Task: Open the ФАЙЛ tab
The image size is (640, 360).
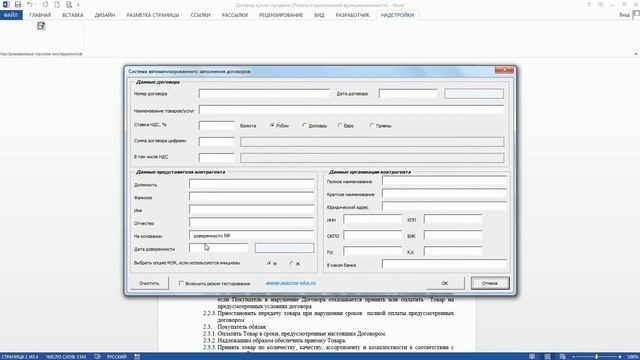Action: pos(11,15)
